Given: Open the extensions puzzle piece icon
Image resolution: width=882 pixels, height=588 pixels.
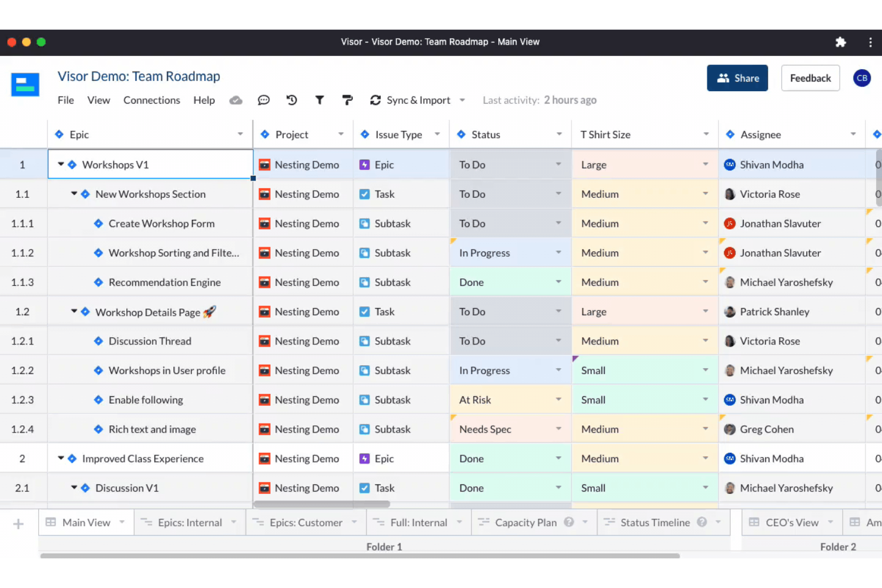Looking at the screenshot, I should (x=840, y=42).
